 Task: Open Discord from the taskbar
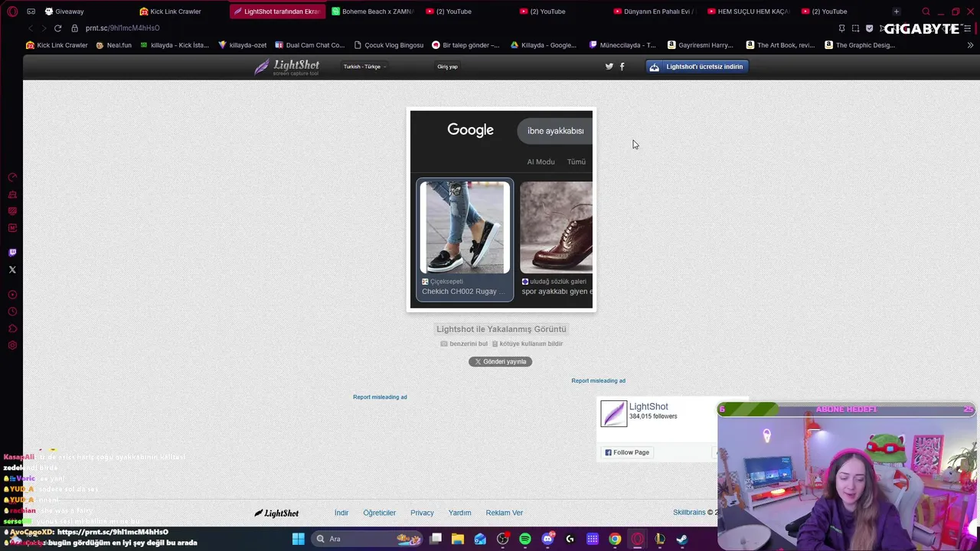point(547,539)
